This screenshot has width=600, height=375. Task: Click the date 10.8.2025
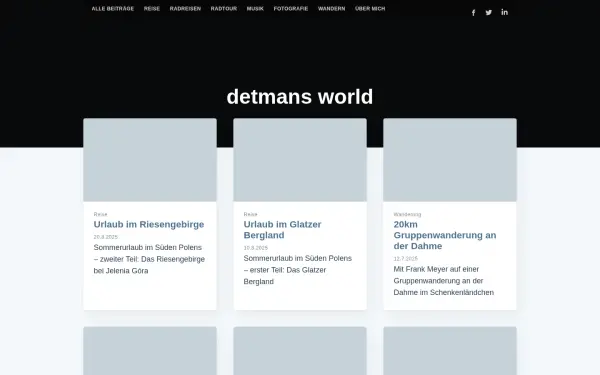256,248
